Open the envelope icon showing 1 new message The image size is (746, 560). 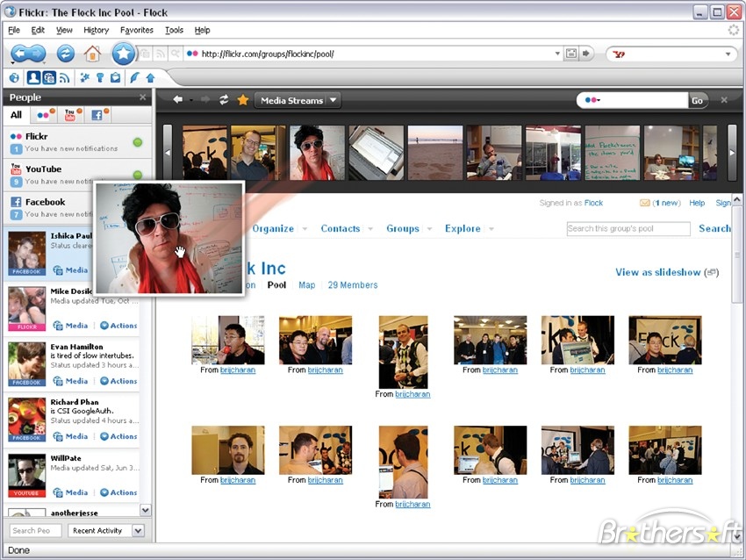pyautogui.click(x=644, y=203)
